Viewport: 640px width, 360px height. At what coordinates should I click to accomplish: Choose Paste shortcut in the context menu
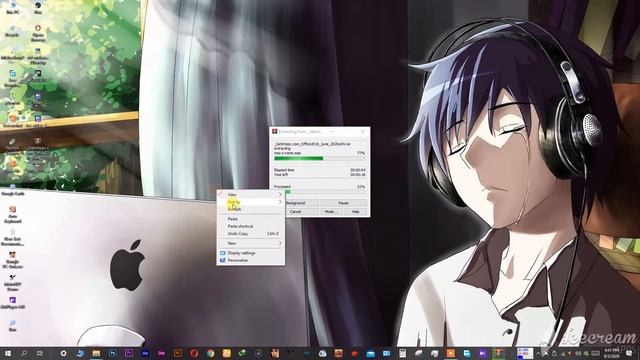251,227
